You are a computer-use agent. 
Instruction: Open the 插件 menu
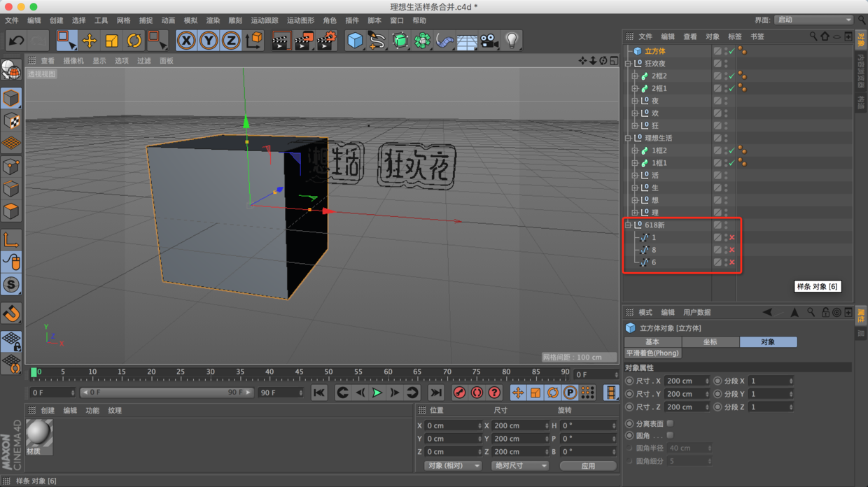352,20
